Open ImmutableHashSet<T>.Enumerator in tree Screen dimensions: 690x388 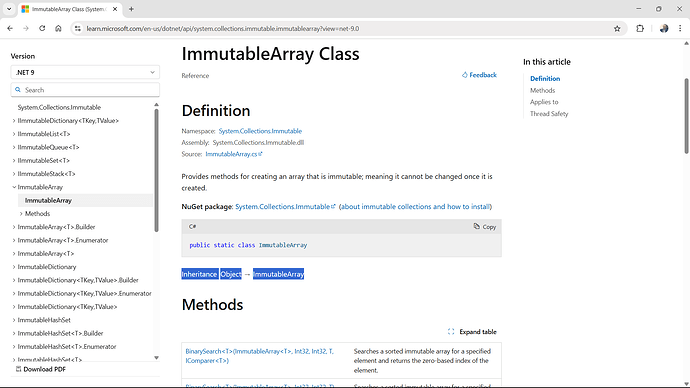[67, 347]
